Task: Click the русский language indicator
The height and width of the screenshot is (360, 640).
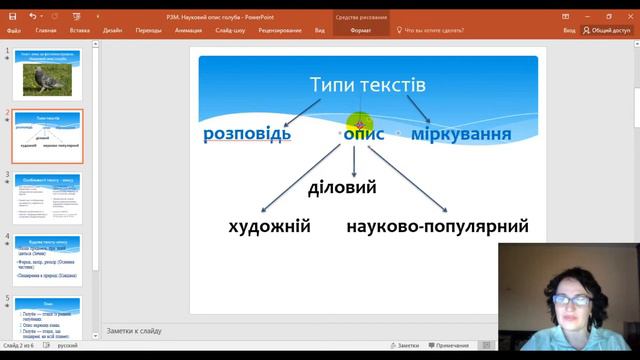Action: [67, 345]
